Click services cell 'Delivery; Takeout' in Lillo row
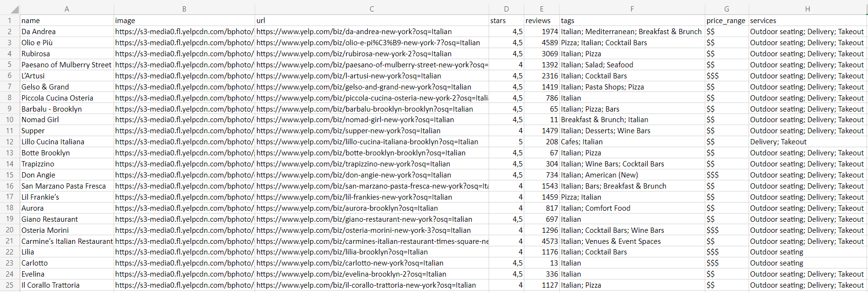 pyautogui.click(x=807, y=142)
